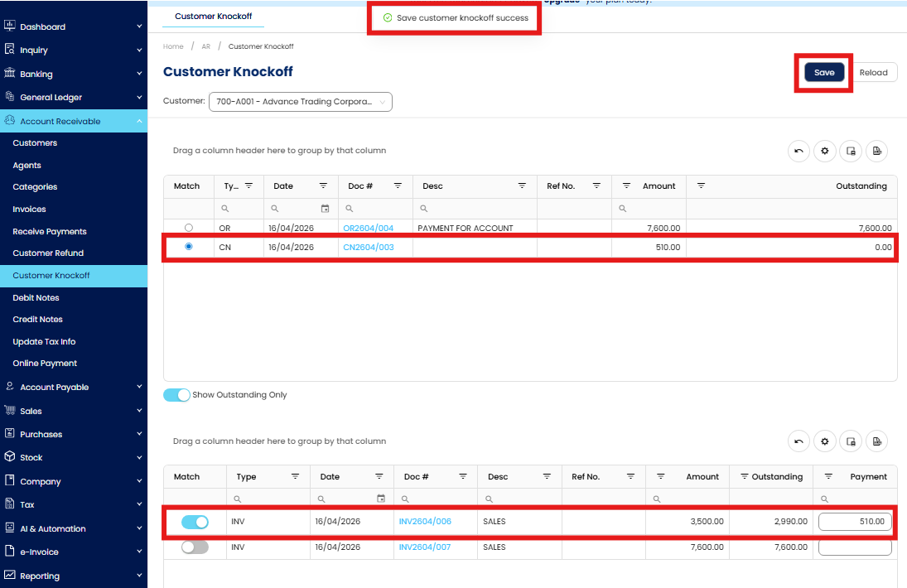Click the Reload button
The width and height of the screenshot is (907, 588).
pyautogui.click(x=873, y=73)
